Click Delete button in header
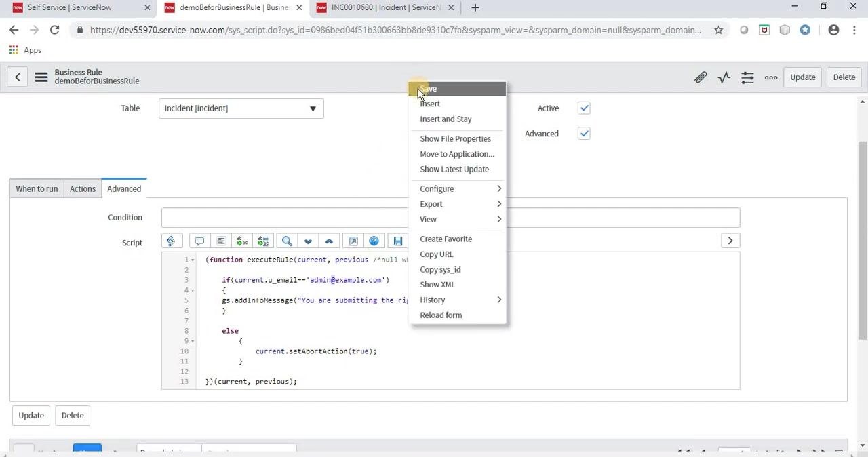Image resolution: width=868 pixels, height=457 pixels. point(844,77)
